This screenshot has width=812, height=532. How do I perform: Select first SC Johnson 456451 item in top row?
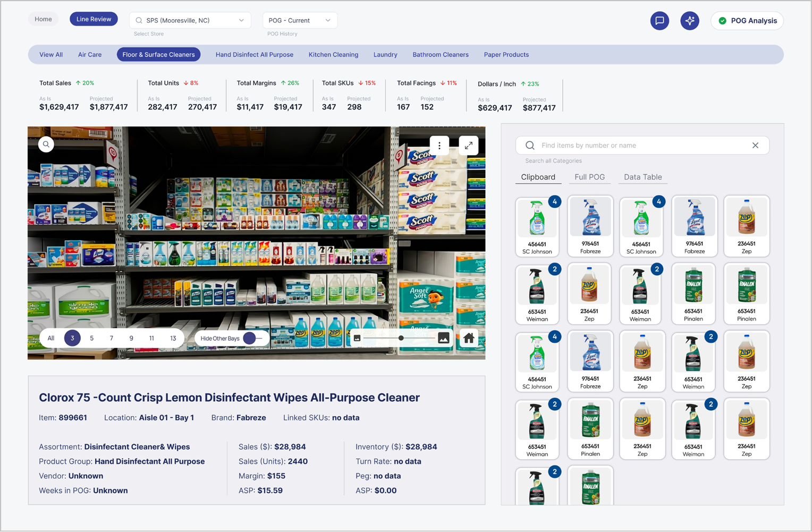[x=537, y=226]
